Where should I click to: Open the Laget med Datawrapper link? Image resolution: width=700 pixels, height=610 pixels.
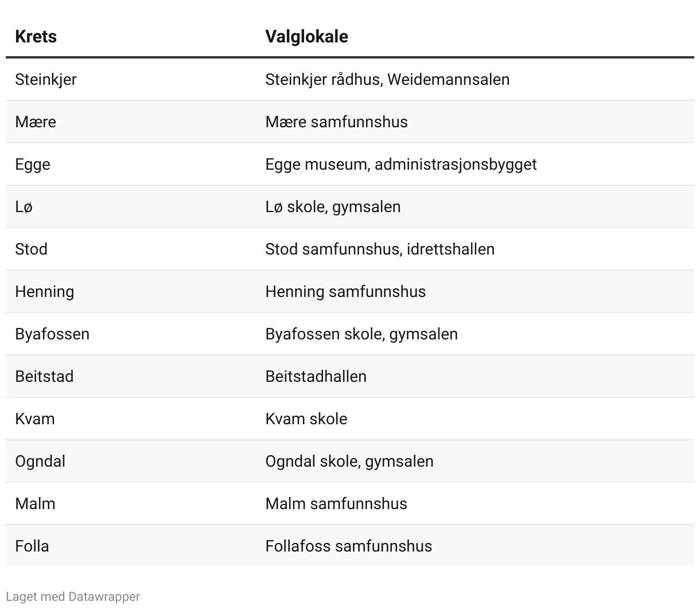pos(73,597)
